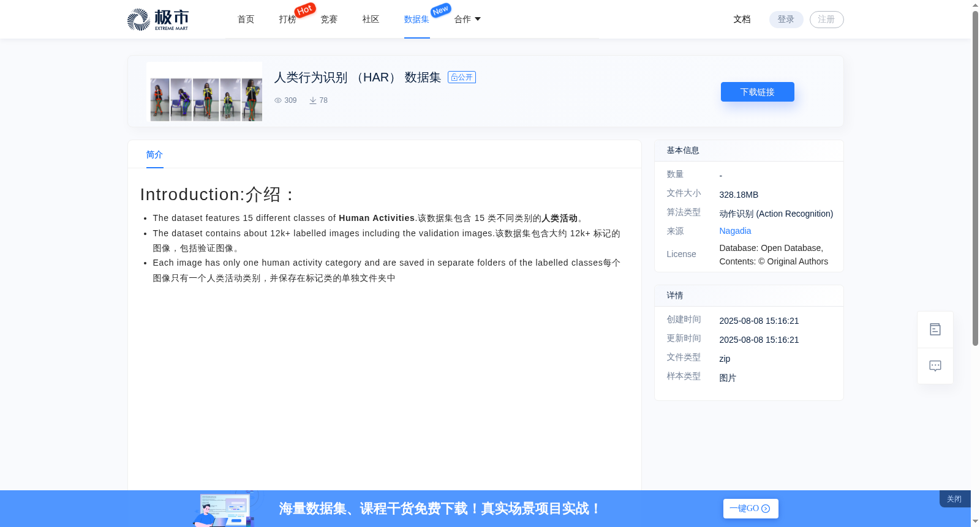Open the Nagadia source link
The width and height of the screenshot is (980, 527).
coord(735,231)
